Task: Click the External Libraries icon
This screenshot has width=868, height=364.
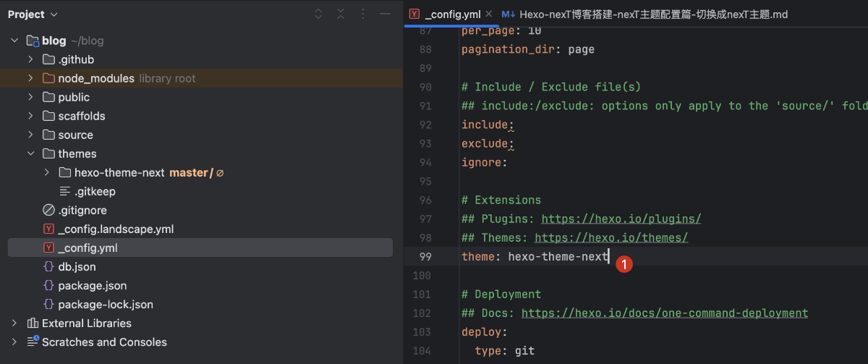Action: coord(33,323)
